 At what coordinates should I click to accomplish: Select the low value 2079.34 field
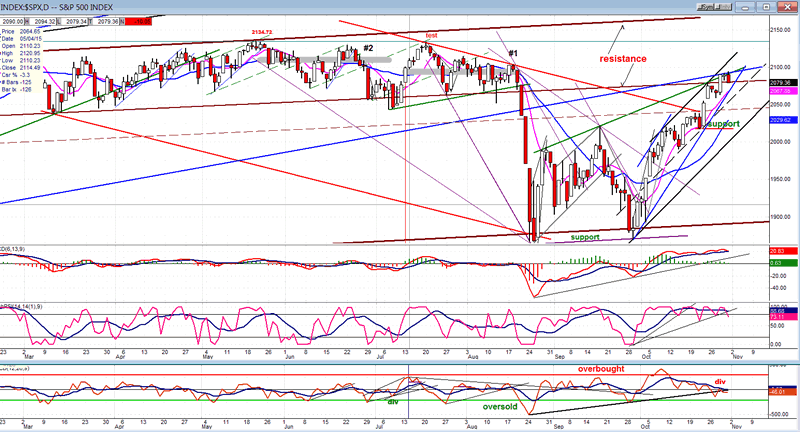[74, 21]
